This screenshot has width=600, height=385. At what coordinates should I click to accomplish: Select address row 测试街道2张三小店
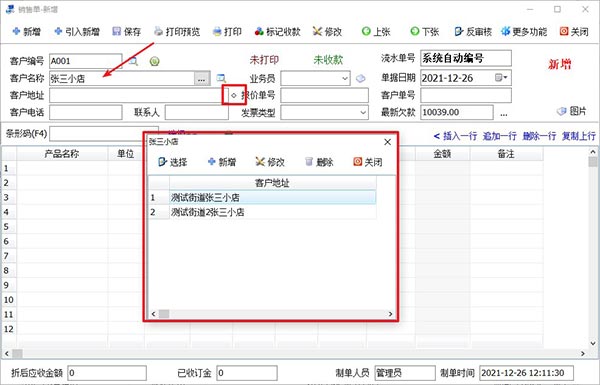(272, 212)
